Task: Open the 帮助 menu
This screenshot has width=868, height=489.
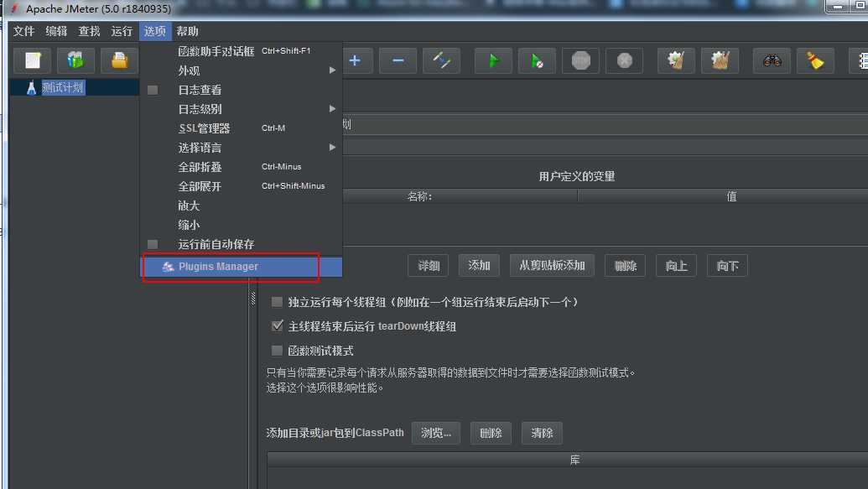Action: coord(188,31)
